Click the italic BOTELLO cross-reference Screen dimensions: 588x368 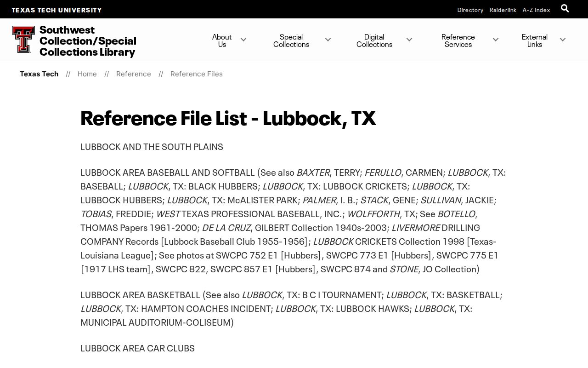click(457, 213)
